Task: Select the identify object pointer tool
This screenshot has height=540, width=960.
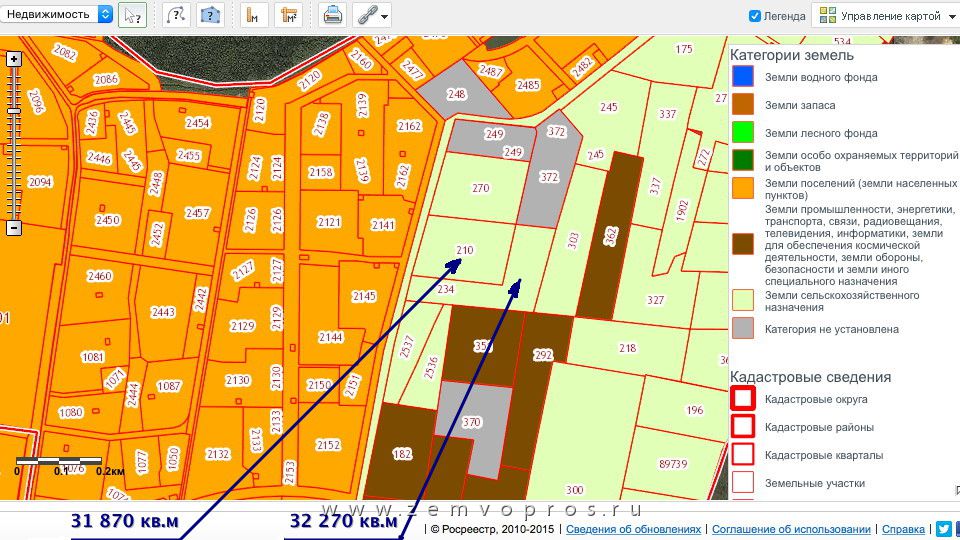Action: point(132,15)
